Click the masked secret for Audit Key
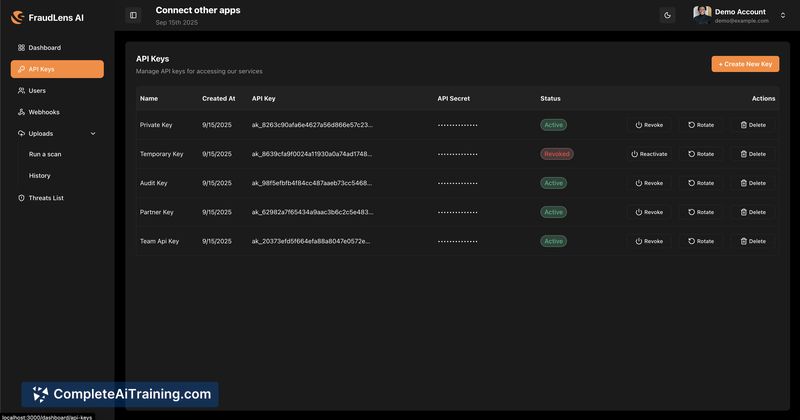 [458, 183]
